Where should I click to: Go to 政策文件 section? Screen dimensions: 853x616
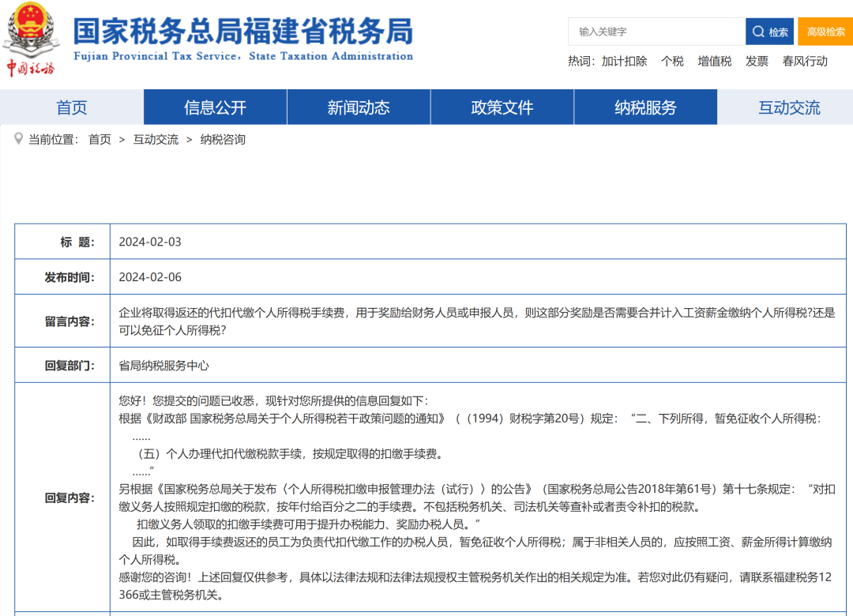502,107
